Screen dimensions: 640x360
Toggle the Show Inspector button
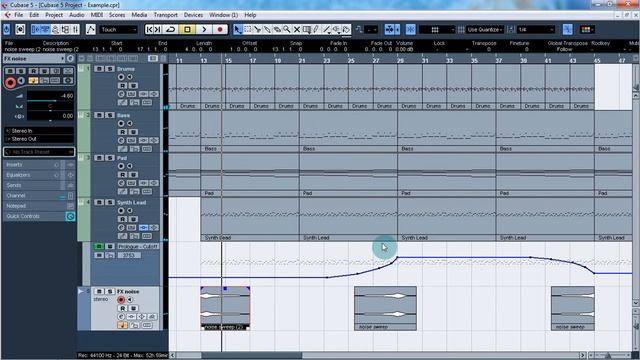[x=36, y=29]
